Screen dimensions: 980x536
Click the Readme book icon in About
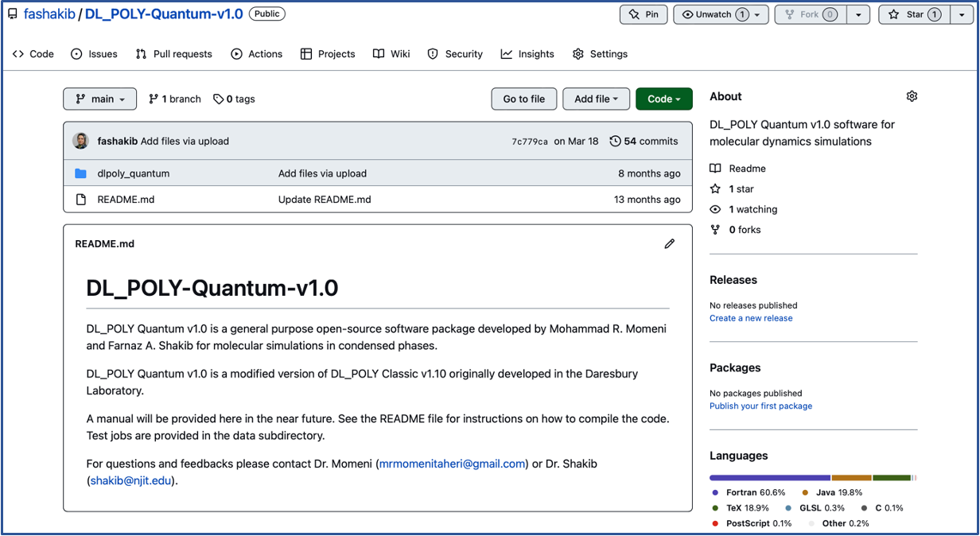716,169
